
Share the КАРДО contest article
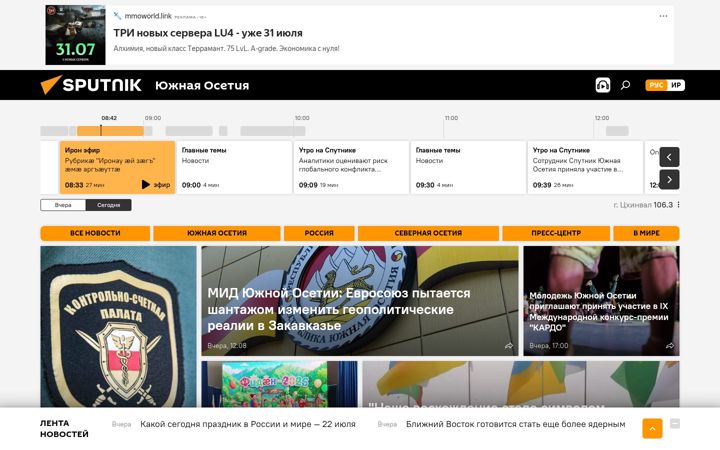(x=670, y=346)
